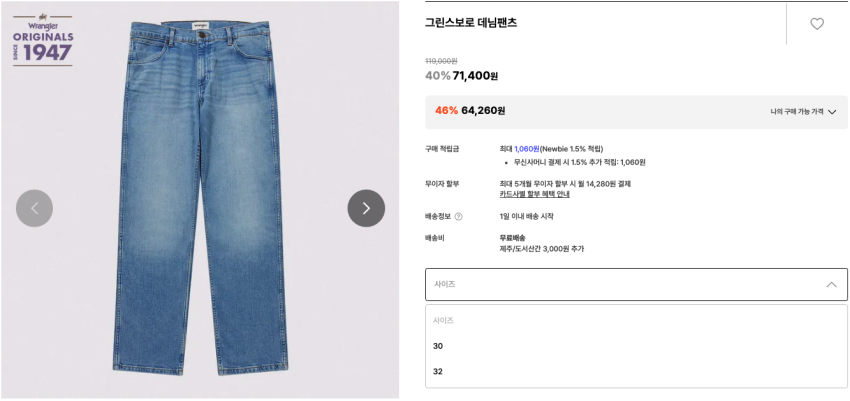
Task: Collapse size dropdown with up chevron
Action: (x=831, y=284)
